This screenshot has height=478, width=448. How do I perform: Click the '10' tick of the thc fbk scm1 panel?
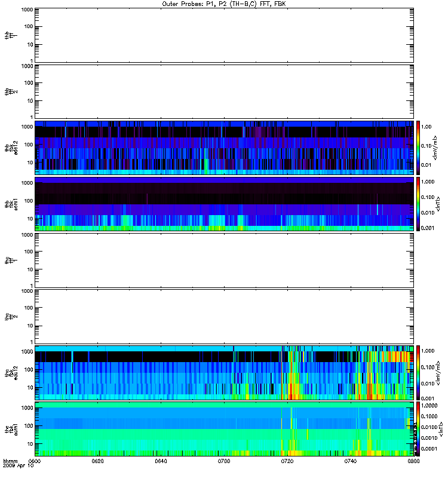(30, 444)
